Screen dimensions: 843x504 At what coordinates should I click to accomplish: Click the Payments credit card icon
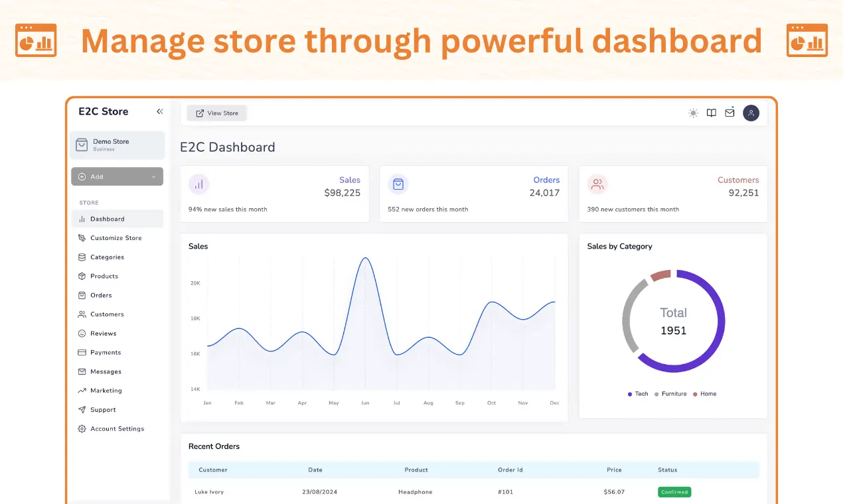[82, 353]
